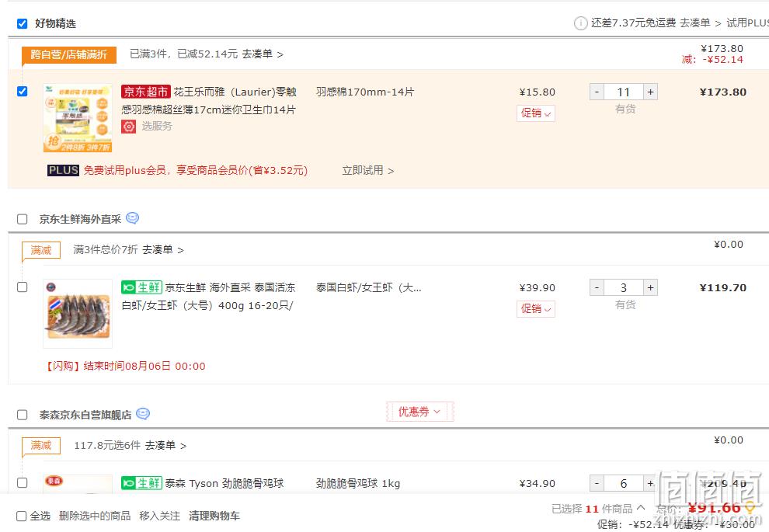Click the 京东超市 tag on Laurier item
The width and height of the screenshot is (769, 532).
click(146, 92)
